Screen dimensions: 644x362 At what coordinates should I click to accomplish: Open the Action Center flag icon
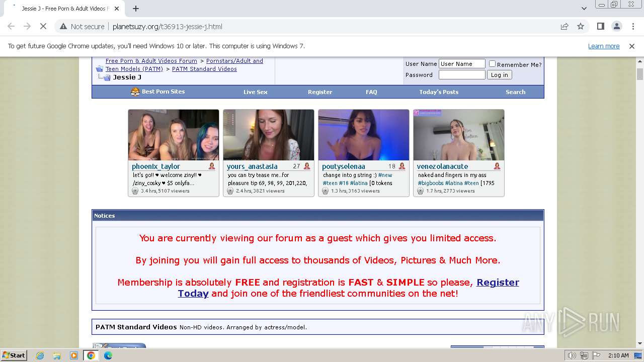[x=595, y=355]
